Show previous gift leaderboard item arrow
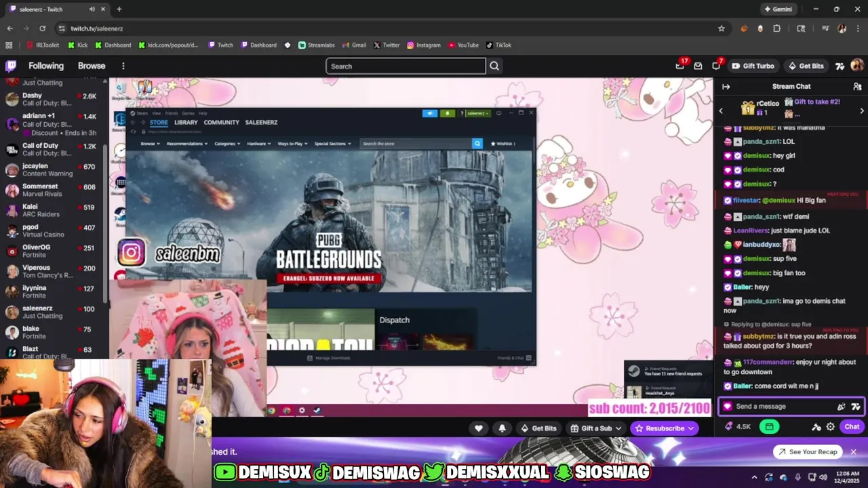 coord(721,110)
